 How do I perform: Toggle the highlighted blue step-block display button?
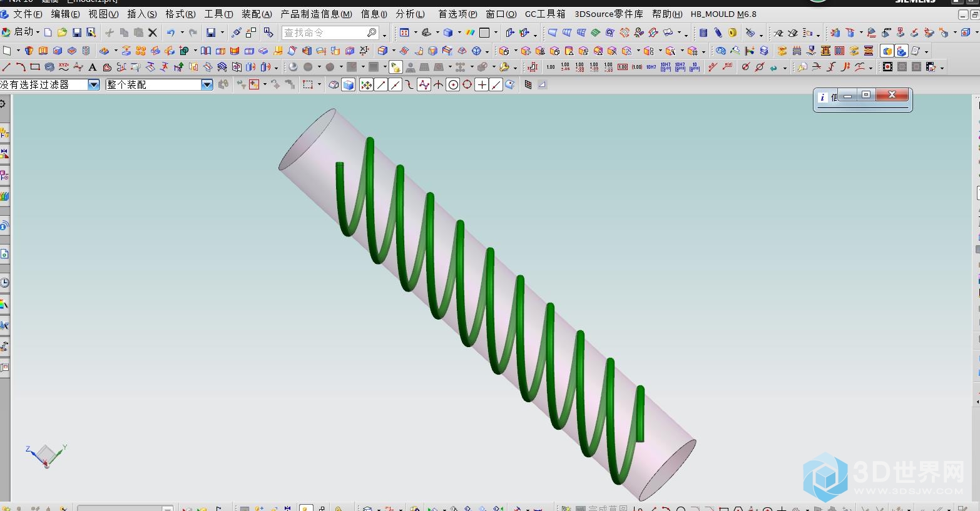coord(901,51)
